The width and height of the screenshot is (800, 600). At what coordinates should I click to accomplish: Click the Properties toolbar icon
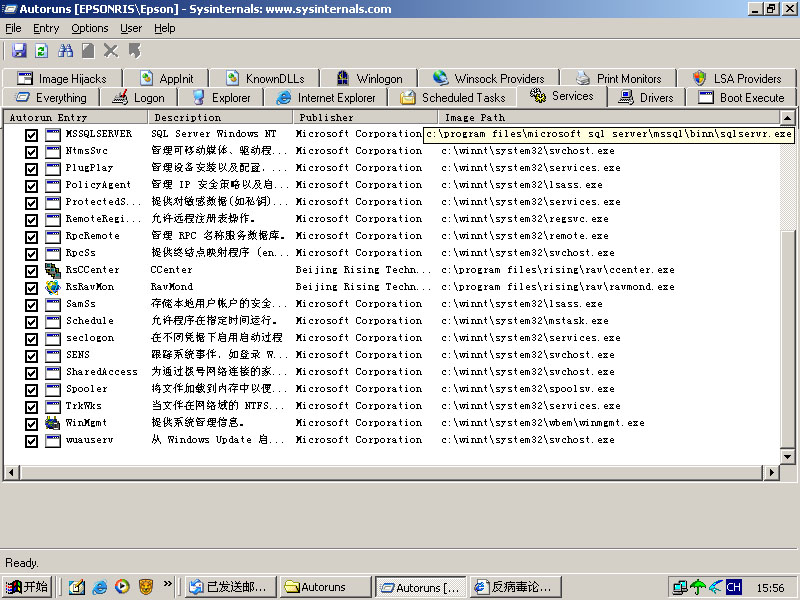point(88,51)
